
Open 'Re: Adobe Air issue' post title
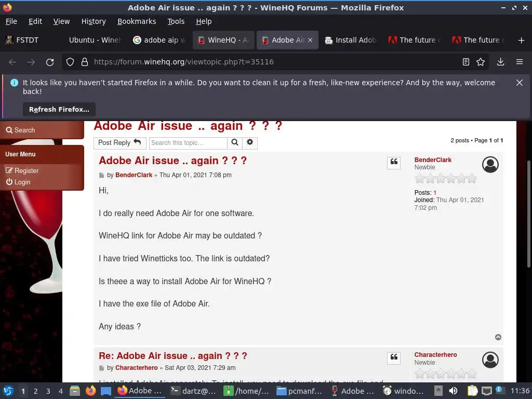point(172,355)
